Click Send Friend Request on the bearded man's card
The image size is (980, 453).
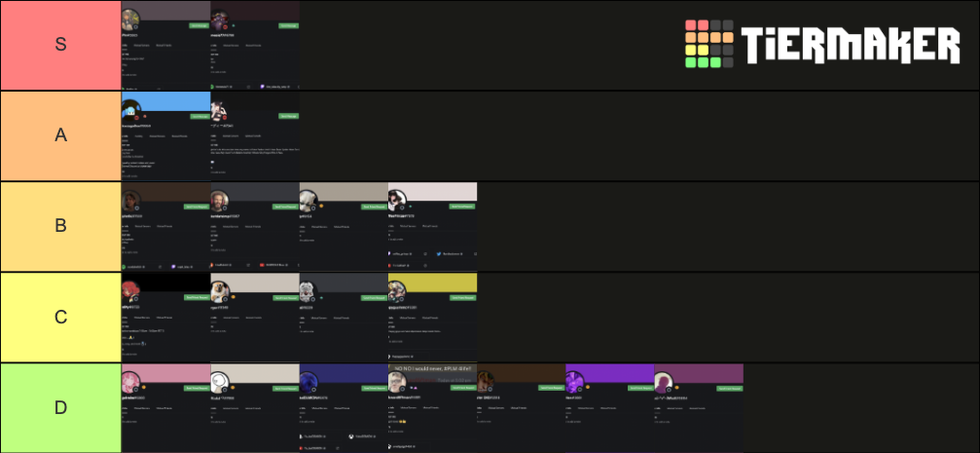pos(285,207)
